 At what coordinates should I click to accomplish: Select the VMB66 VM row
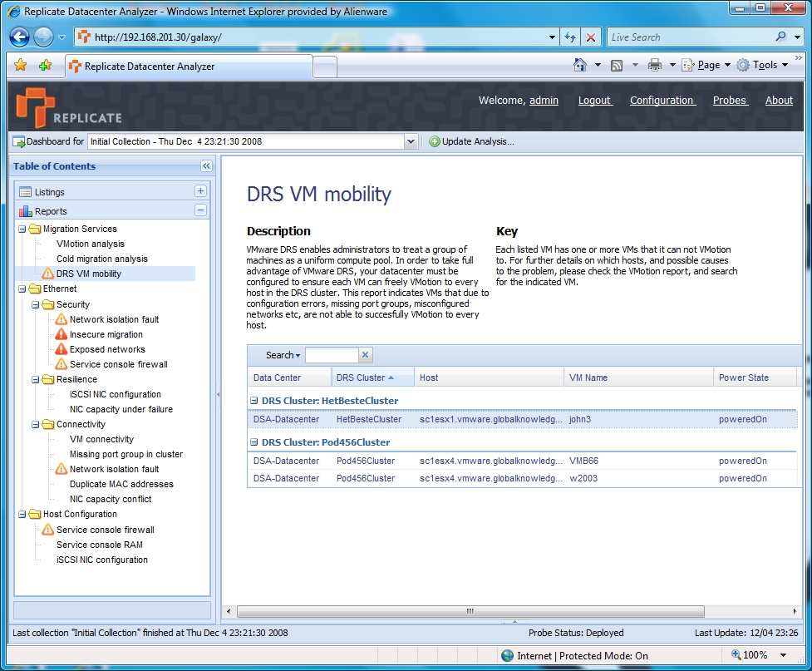click(x=523, y=461)
